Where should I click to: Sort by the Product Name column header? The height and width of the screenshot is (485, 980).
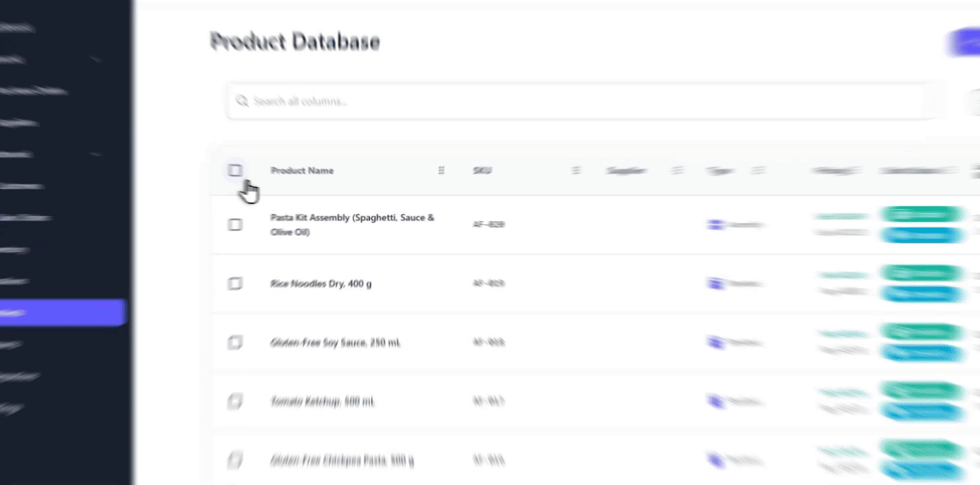(302, 170)
